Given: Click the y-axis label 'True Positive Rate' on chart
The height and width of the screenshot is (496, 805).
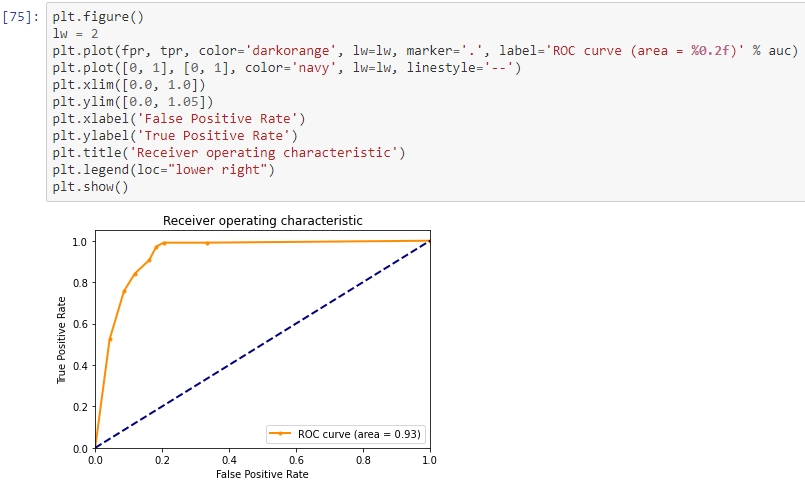Looking at the screenshot, I should pos(62,340).
